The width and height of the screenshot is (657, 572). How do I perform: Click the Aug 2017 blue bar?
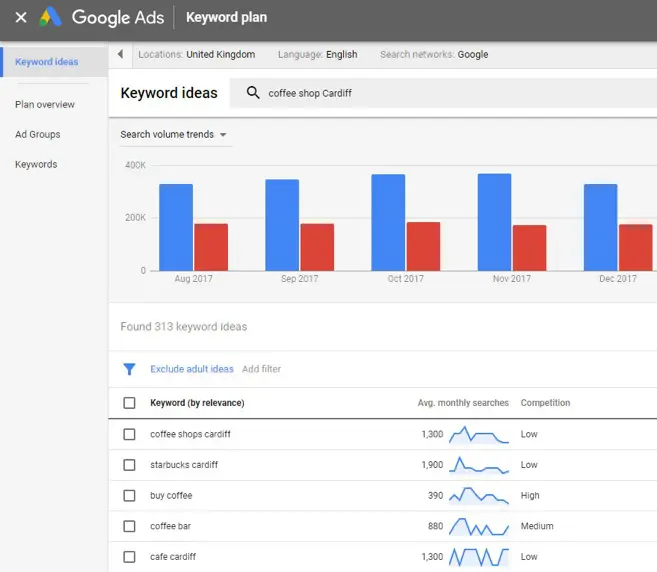(176, 227)
